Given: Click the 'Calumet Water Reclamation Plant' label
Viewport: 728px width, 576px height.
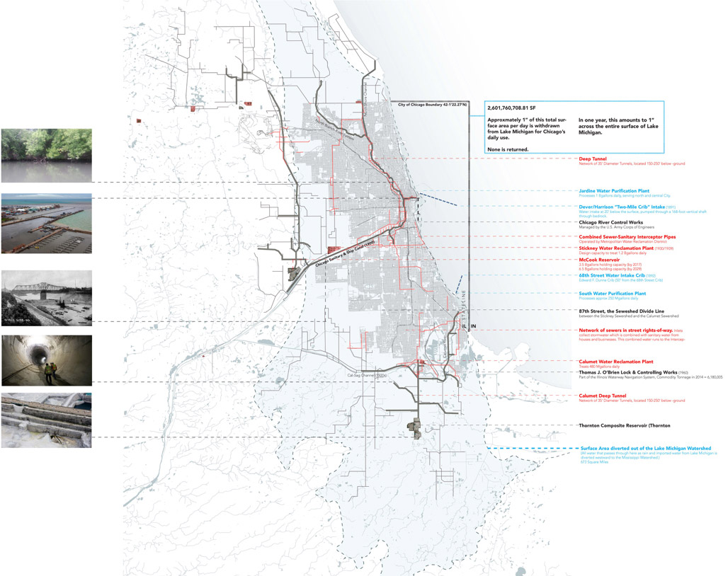Looking at the screenshot, I should click(x=615, y=362).
